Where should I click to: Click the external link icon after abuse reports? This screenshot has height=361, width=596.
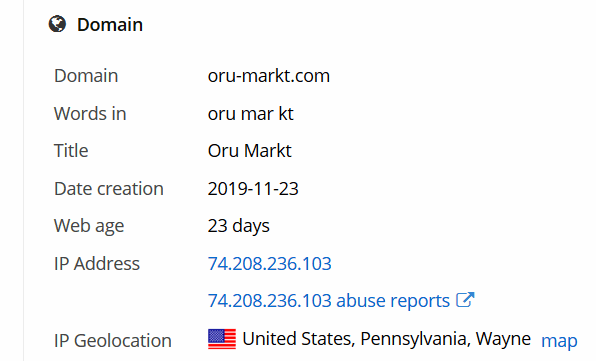tap(465, 299)
